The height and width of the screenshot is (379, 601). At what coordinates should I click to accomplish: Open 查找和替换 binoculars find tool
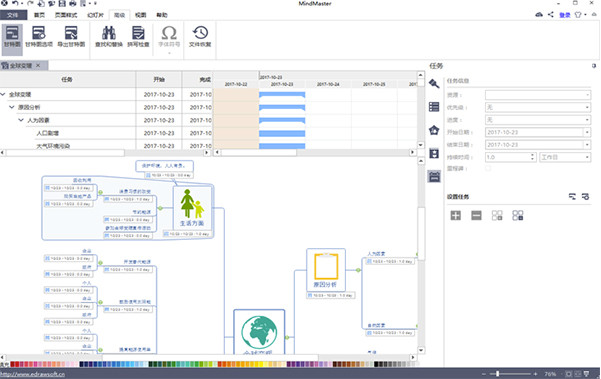tap(109, 37)
